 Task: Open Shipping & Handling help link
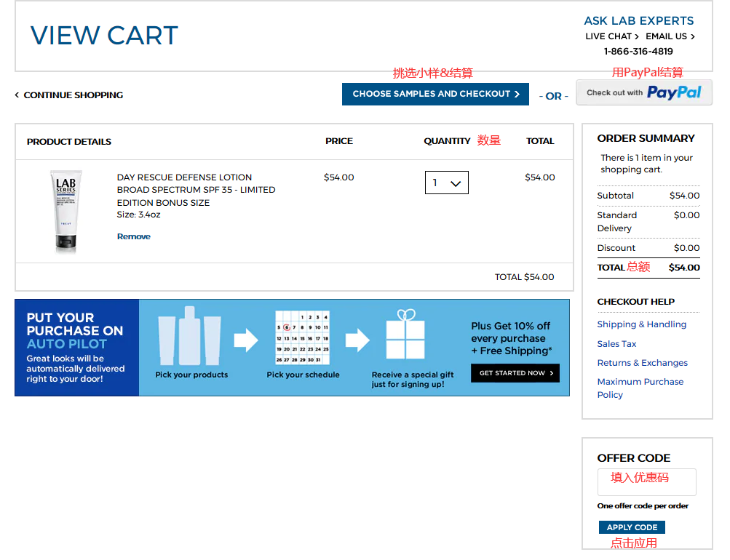(x=641, y=324)
